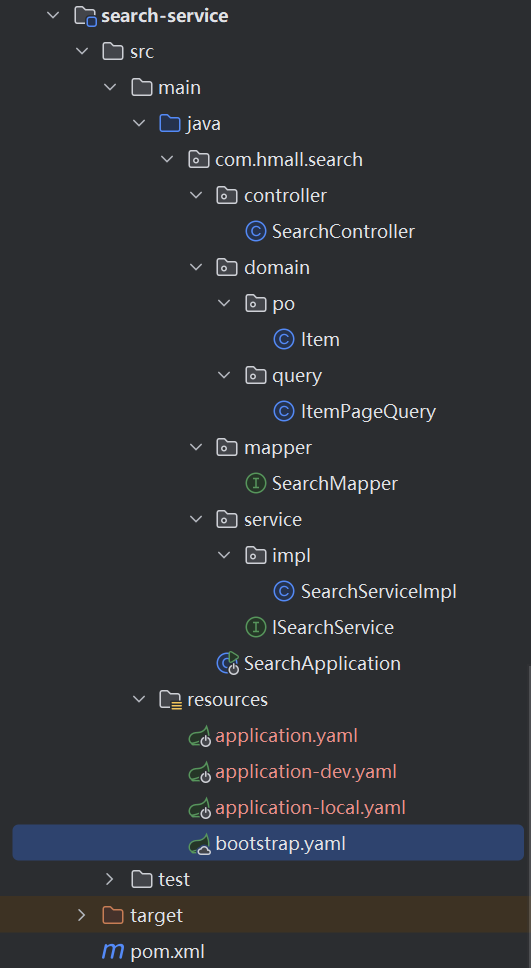This screenshot has width=531, height=968.
Task: Collapse the main folder
Action: pos(111,88)
